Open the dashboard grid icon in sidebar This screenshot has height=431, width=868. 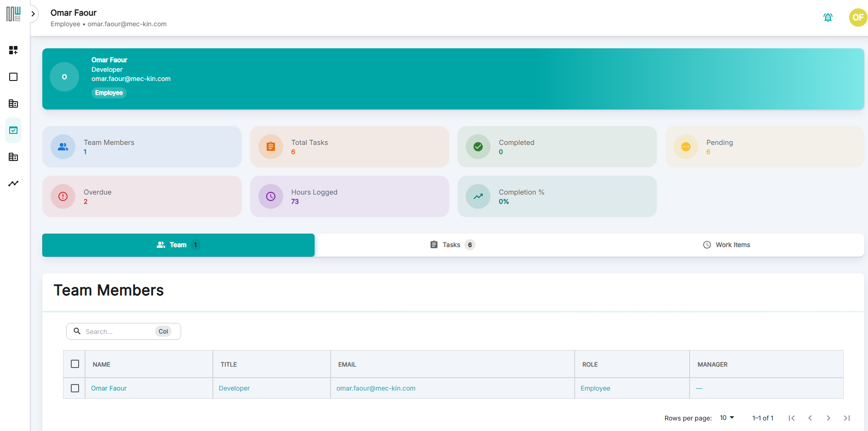tap(13, 50)
